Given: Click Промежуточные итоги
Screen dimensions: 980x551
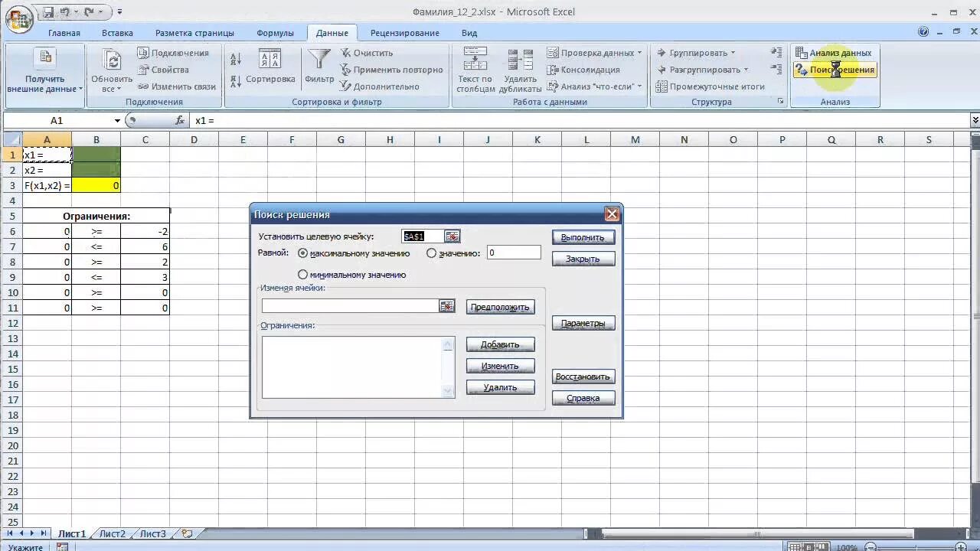Looking at the screenshot, I should coord(710,86).
